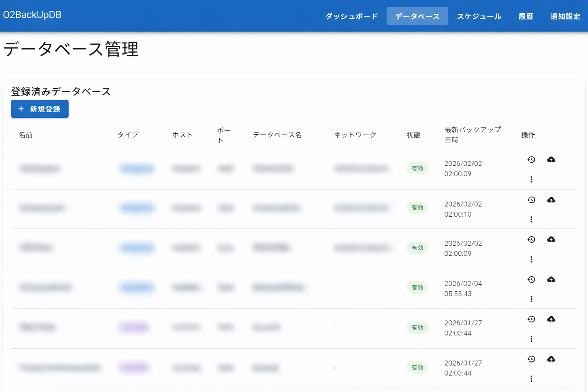
Task: Click the cloud backup icon in the bottom row
Action: tap(551, 359)
